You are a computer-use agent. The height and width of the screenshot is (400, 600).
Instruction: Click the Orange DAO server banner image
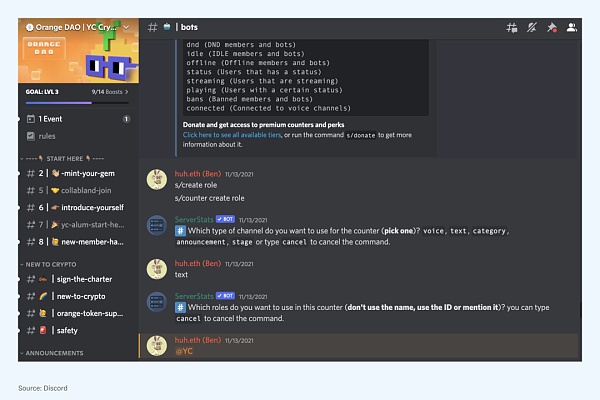[77, 60]
